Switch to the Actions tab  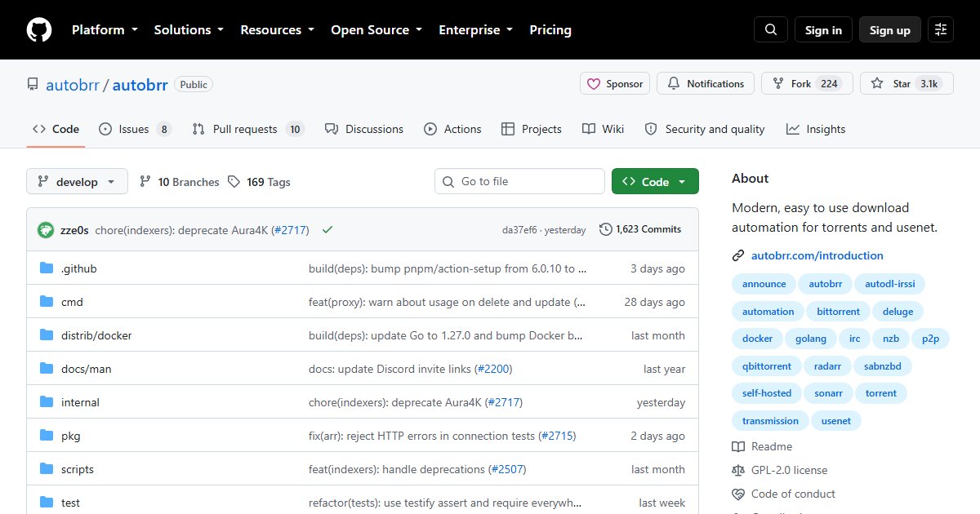click(453, 129)
